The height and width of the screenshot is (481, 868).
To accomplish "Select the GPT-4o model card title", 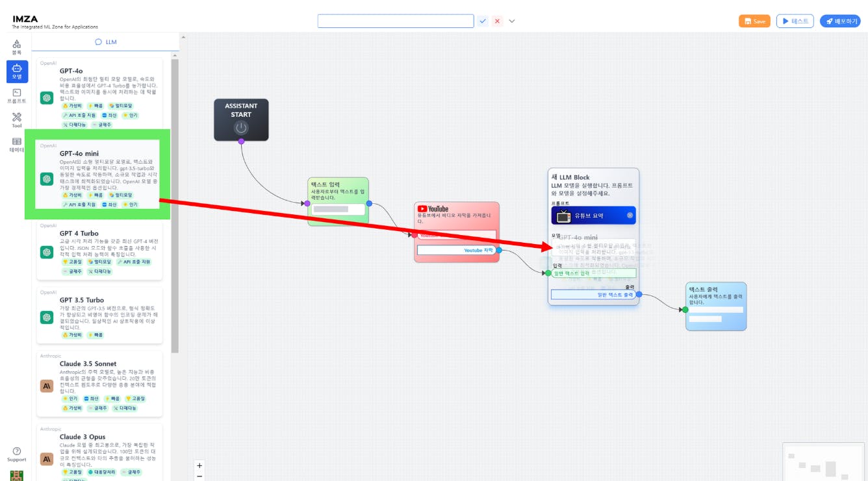I will coord(71,71).
